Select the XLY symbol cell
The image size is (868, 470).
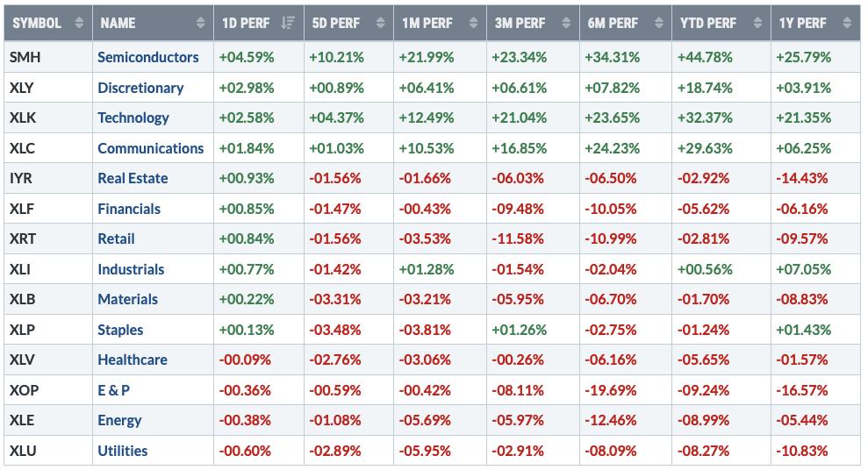click(24, 88)
